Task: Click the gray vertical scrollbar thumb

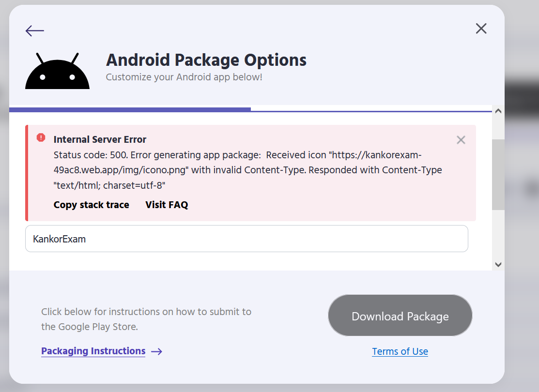Action: [498, 175]
